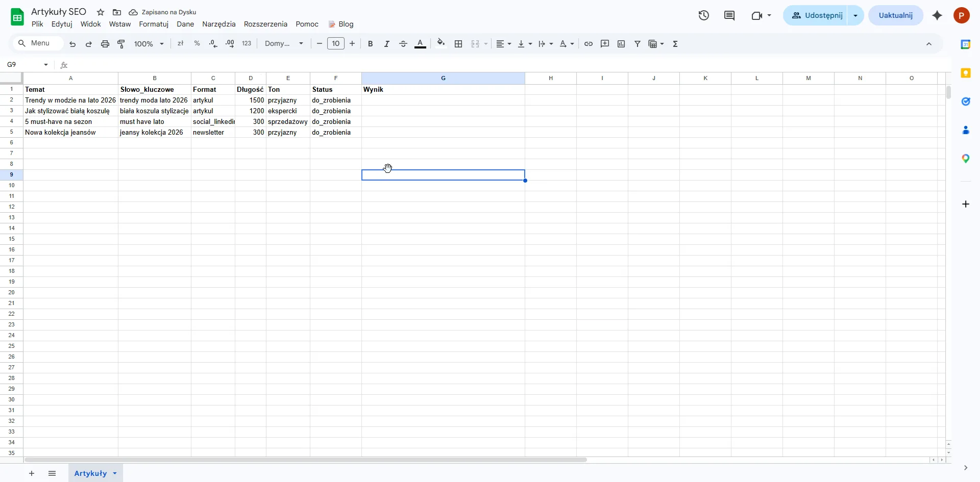Insert chart via toolbar icon

click(621, 44)
